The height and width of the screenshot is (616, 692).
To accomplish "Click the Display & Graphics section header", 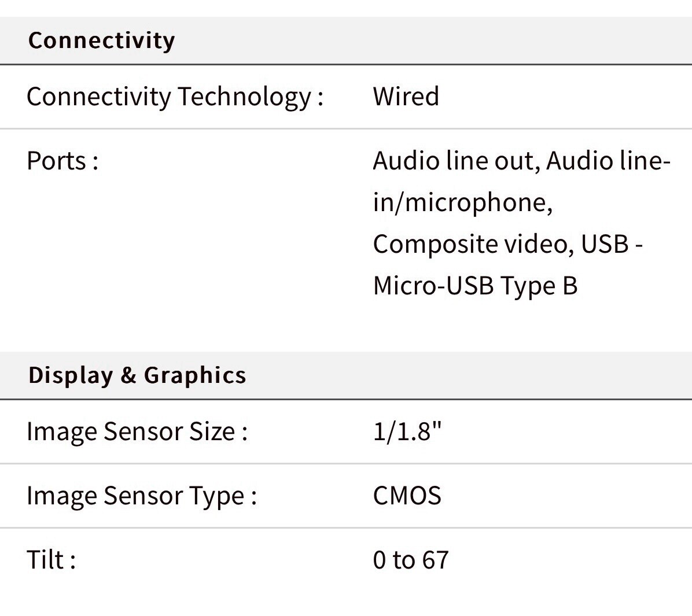I will 137,375.
